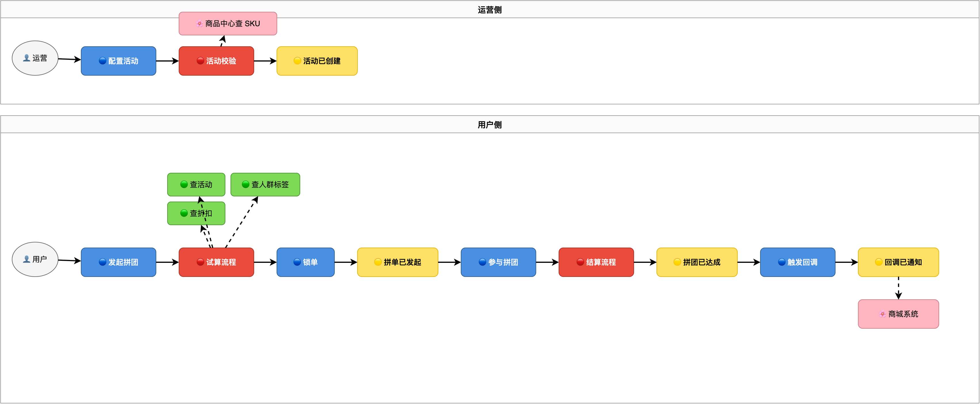
Task: Click the green ball icon in 查人群标签
Action: tap(246, 184)
